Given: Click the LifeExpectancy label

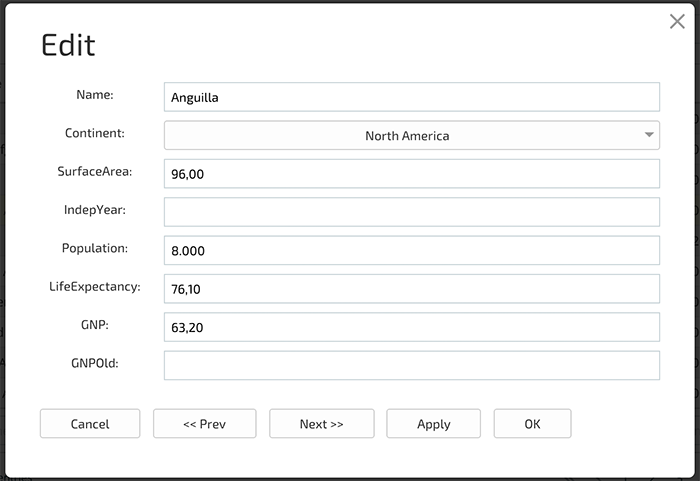Looking at the screenshot, I should [x=95, y=287].
